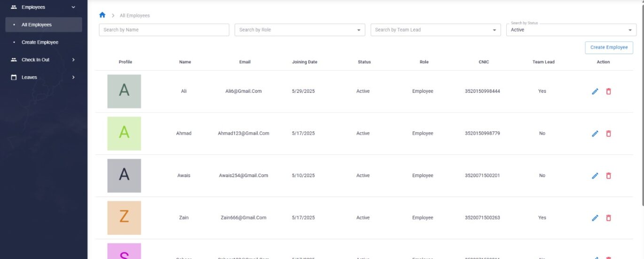Focus the Search by Name field
This screenshot has height=259, width=644.
pyautogui.click(x=164, y=30)
